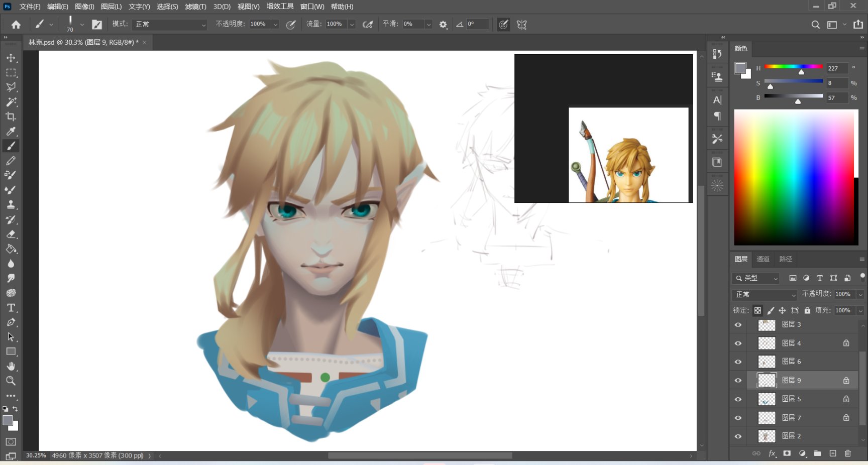The image size is (868, 465).
Task: Select the Paint Bucket tool
Action: coord(11,249)
